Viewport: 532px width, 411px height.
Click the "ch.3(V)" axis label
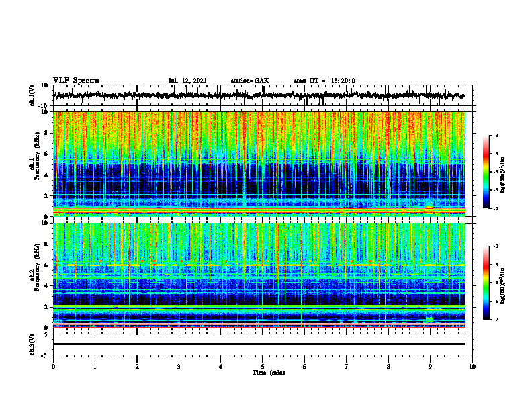[x=32, y=345]
